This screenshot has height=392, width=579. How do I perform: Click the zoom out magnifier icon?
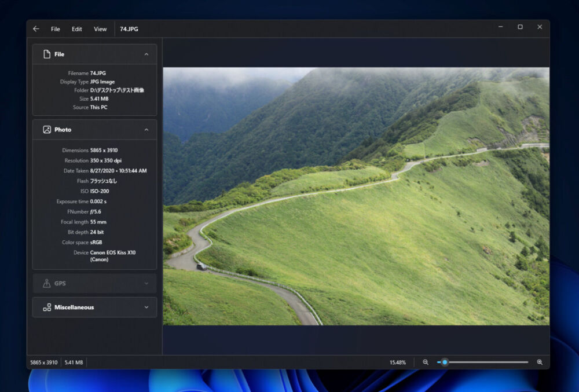pos(426,362)
